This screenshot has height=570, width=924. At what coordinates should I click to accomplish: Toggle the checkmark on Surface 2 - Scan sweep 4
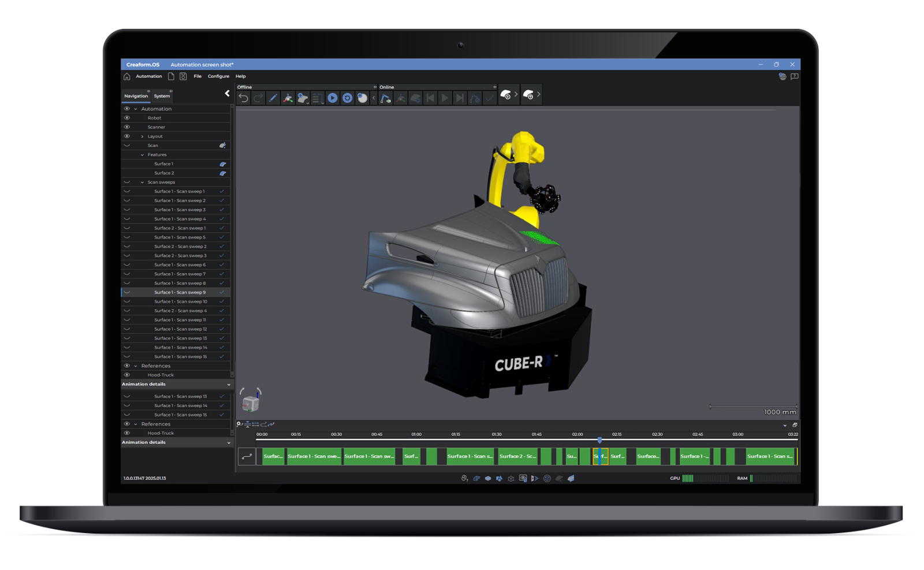222,311
